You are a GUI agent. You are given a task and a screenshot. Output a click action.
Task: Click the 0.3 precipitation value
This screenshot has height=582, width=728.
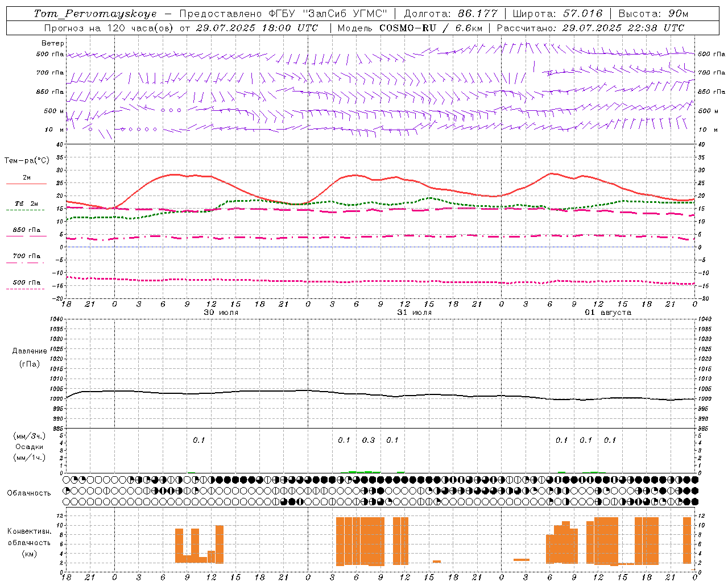369,440
